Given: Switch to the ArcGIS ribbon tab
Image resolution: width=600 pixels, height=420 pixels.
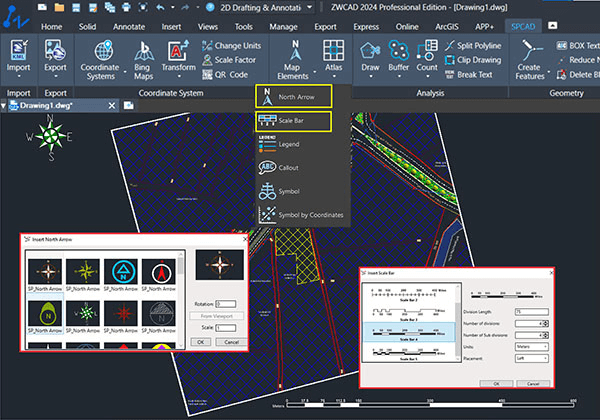Looking at the screenshot, I should pos(447,27).
